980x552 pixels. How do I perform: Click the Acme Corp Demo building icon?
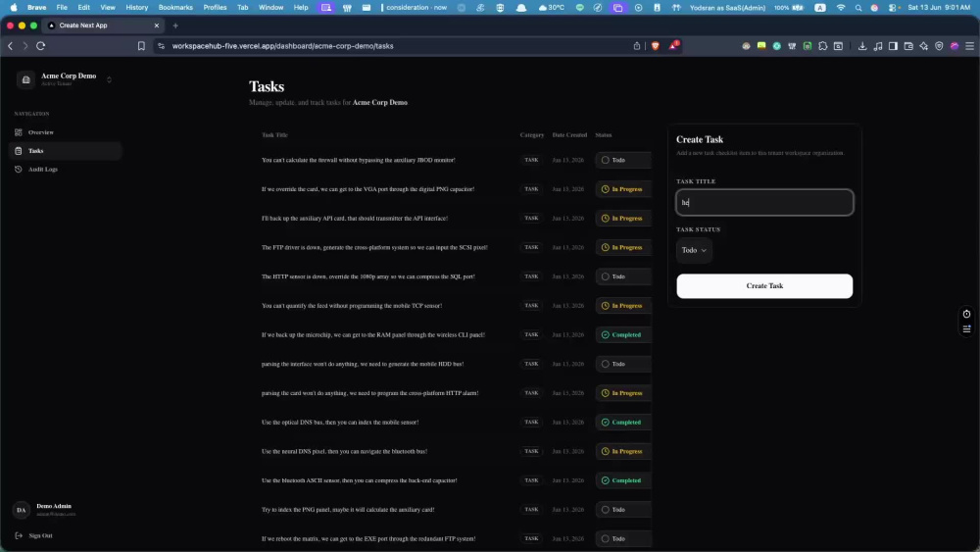[25, 79]
